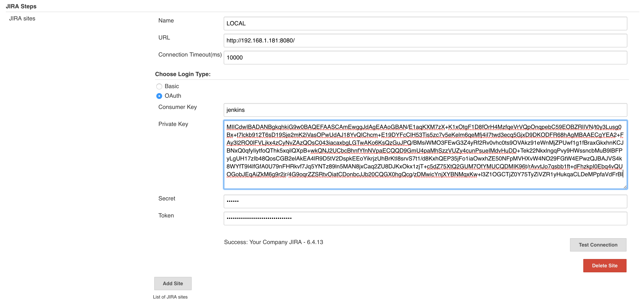Click the Name input field containing LOCAL
The width and height of the screenshot is (644, 301).
[425, 23]
